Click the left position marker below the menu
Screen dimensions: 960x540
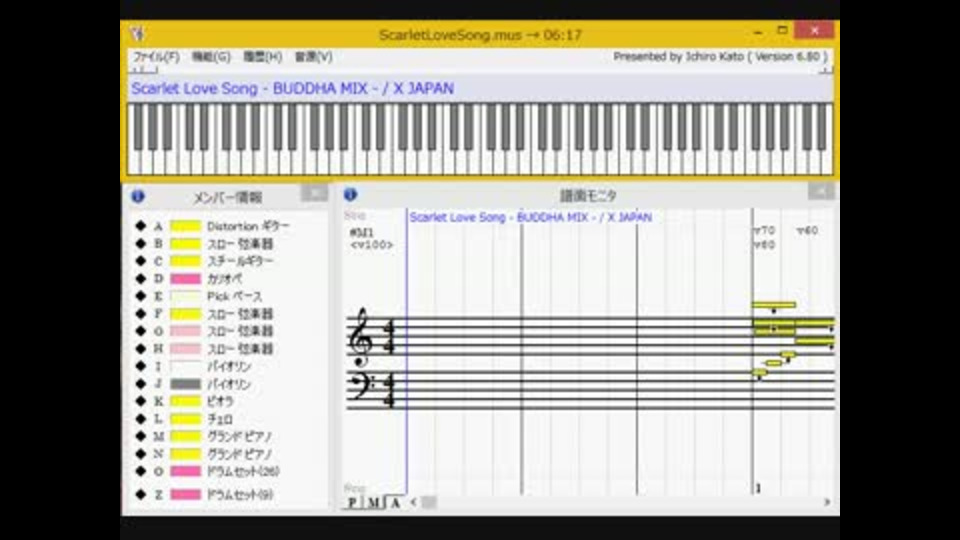pos(144,70)
